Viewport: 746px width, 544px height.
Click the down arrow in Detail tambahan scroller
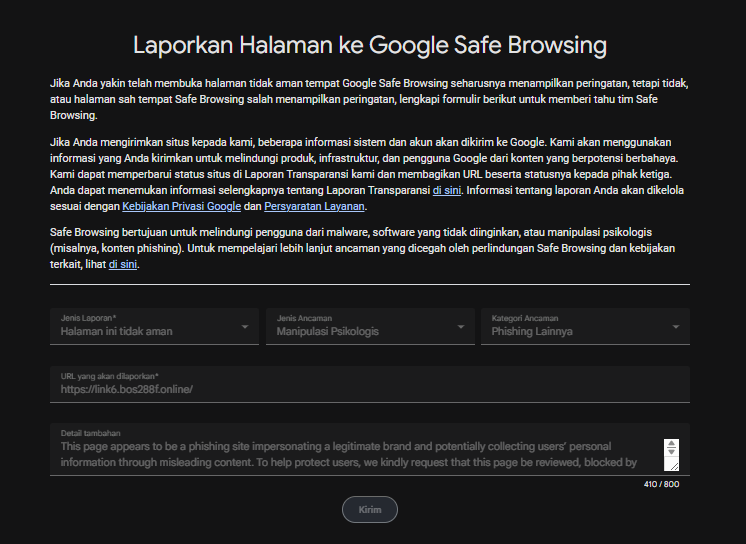point(671,451)
